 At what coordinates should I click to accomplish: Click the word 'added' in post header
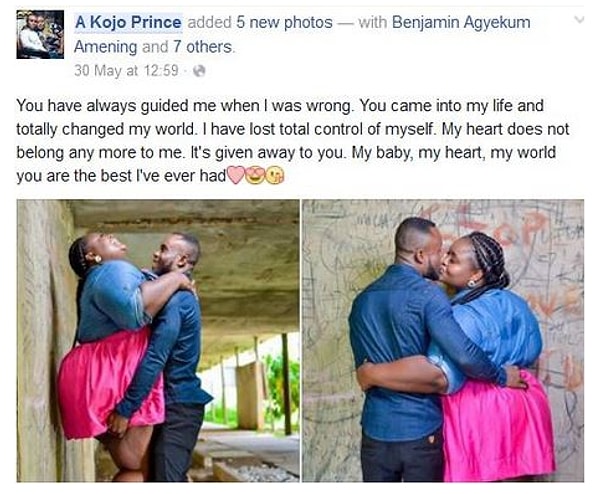(x=209, y=22)
